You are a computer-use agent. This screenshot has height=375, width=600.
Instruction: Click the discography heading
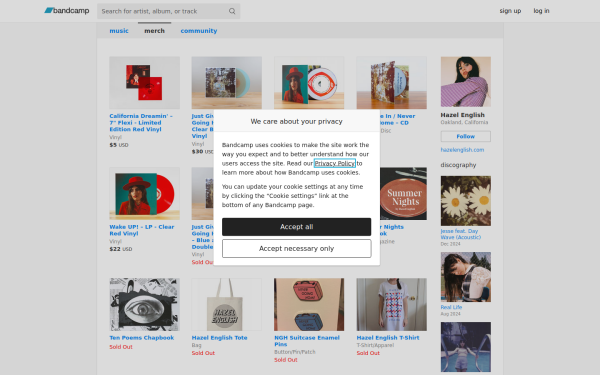(x=458, y=165)
